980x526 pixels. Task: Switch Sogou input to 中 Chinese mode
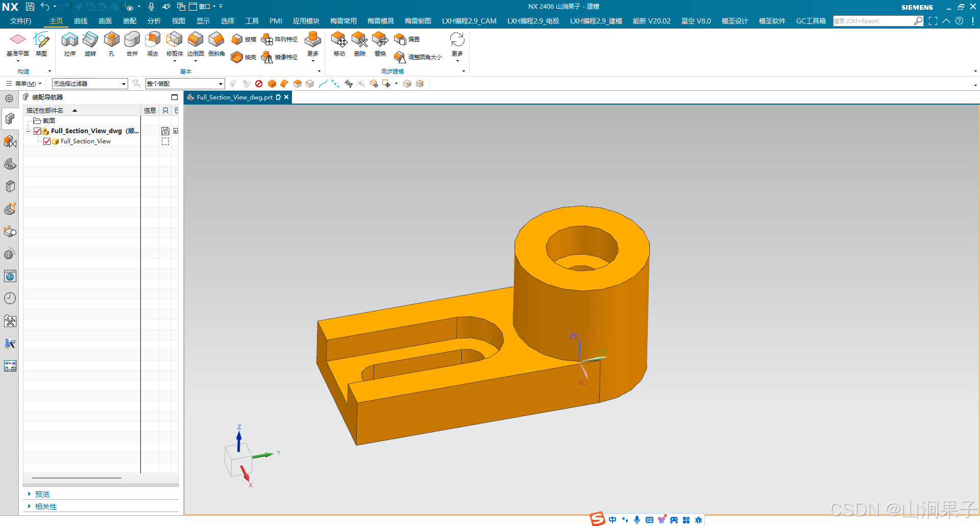(x=612, y=520)
